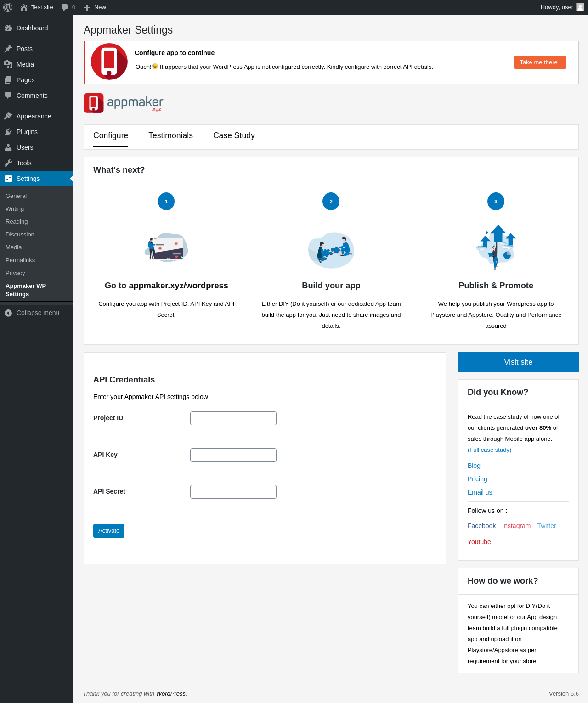Image resolution: width=588 pixels, height=703 pixels.
Task: Click the API Credentials heading
Action: (124, 380)
